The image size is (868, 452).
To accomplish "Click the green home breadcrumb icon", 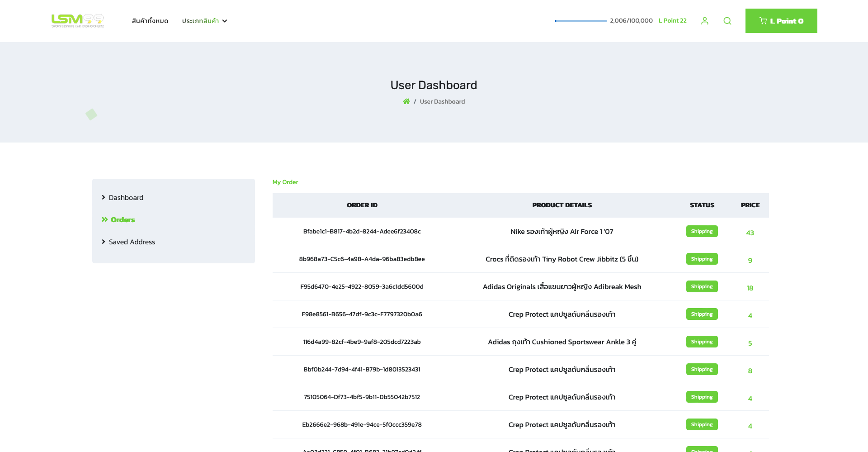I will (406, 101).
